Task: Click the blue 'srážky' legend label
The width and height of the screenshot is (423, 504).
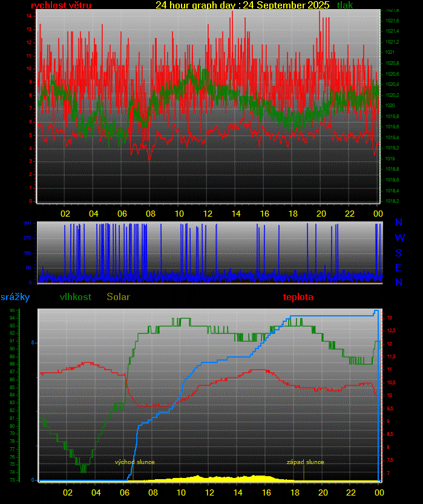Action: (x=15, y=297)
